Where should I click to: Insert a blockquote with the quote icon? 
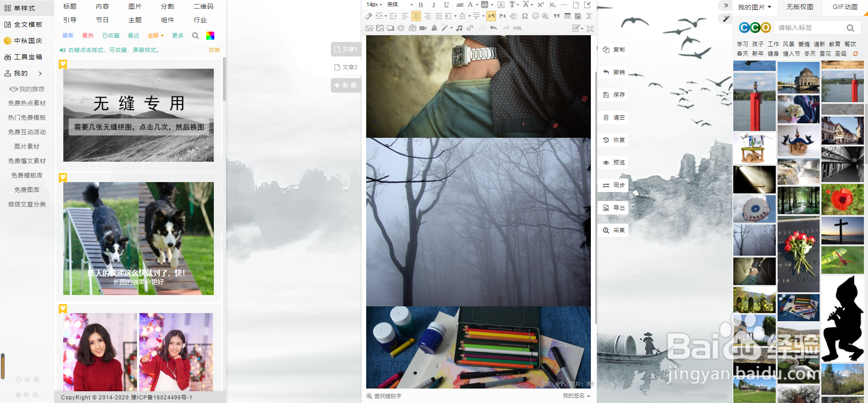(557, 16)
